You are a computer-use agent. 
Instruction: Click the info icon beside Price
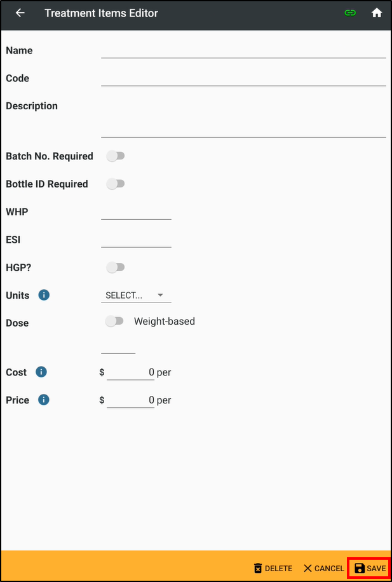41,400
